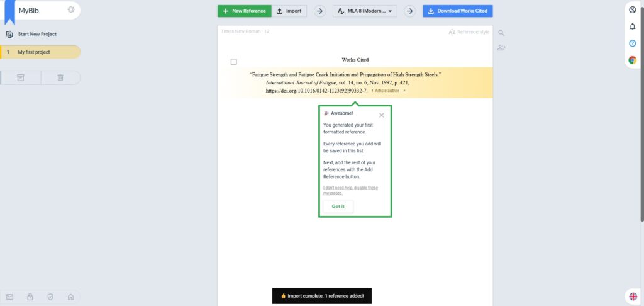Open the trash bin icon in sidebar
Viewport: 644px width, 306px height.
click(x=60, y=77)
